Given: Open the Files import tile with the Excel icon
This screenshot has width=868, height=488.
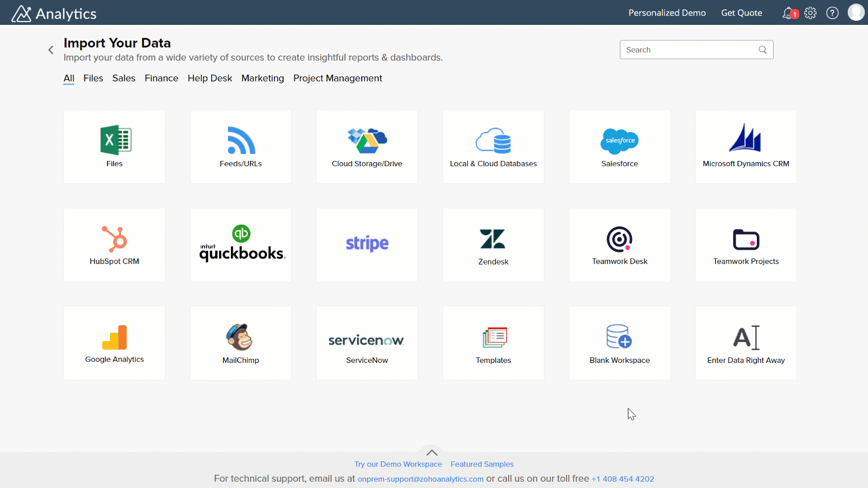Looking at the screenshot, I should [x=114, y=146].
